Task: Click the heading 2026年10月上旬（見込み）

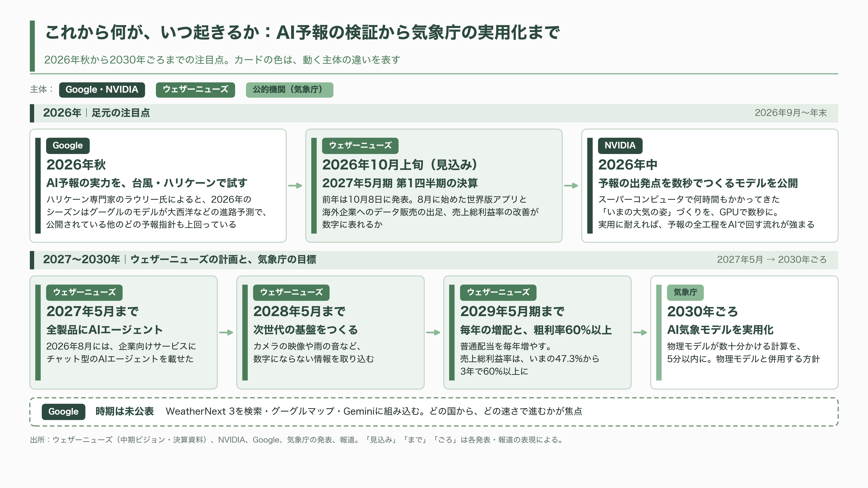Action: pos(400,165)
